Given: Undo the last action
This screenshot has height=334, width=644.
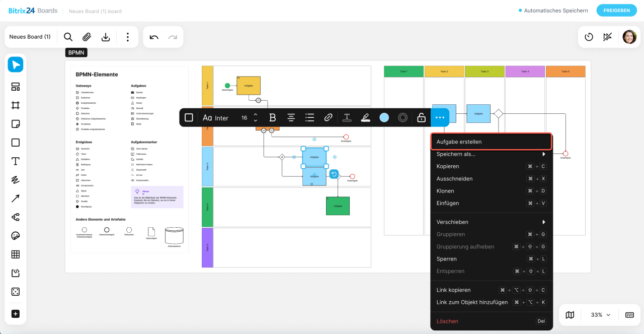Looking at the screenshot, I should [x=154, y=37].
